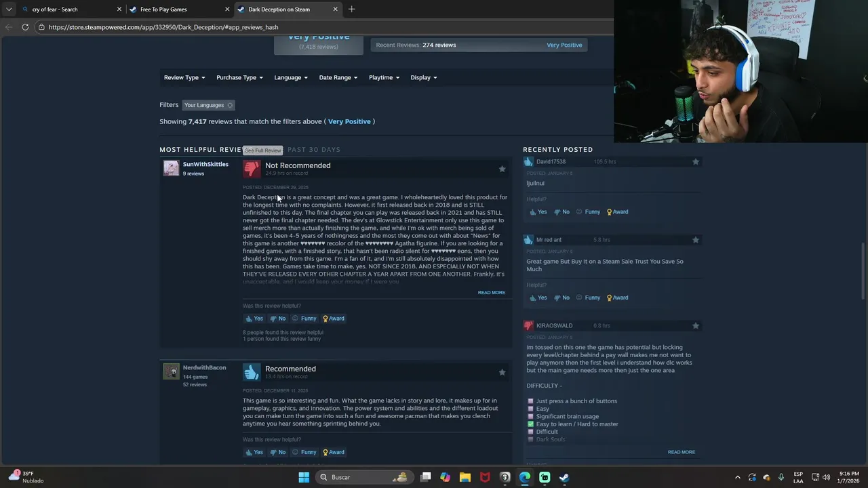Viewport: 868px width, 488px height.
Task: Mark NerdwithBacon review as Funny
Action: 304,452
